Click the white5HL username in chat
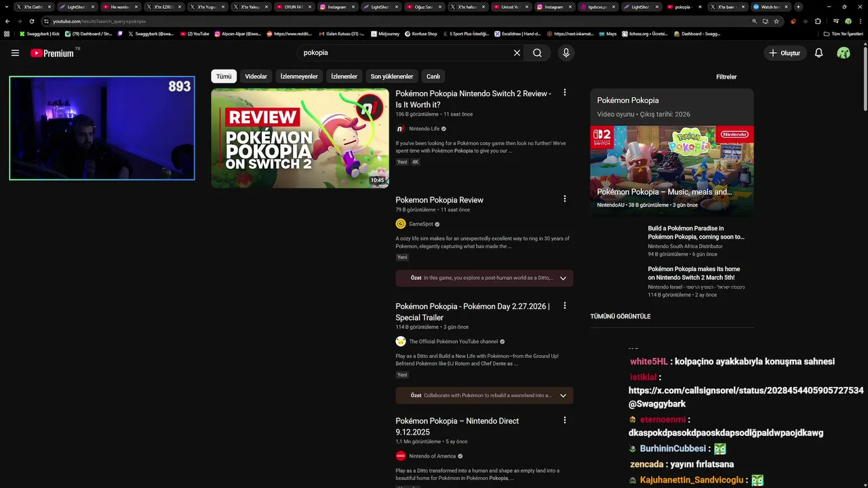This screenshot has width=868, height=488. click(x=649, y=362)
